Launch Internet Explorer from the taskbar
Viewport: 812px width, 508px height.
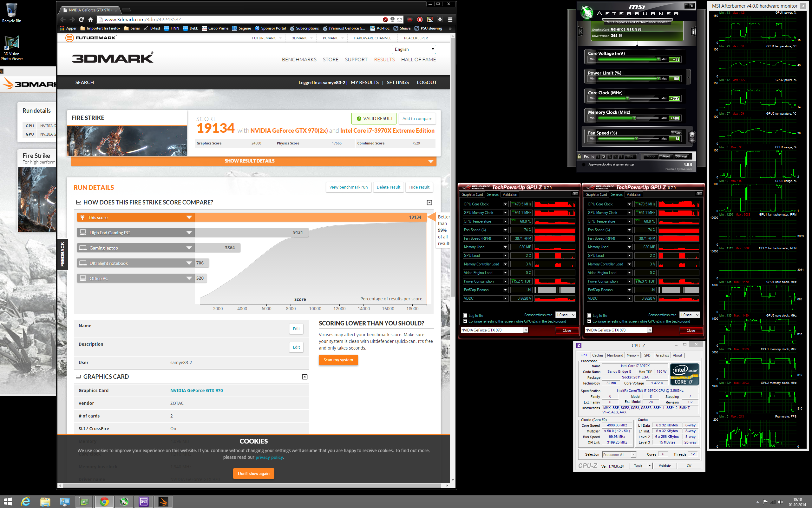point(25,502)
